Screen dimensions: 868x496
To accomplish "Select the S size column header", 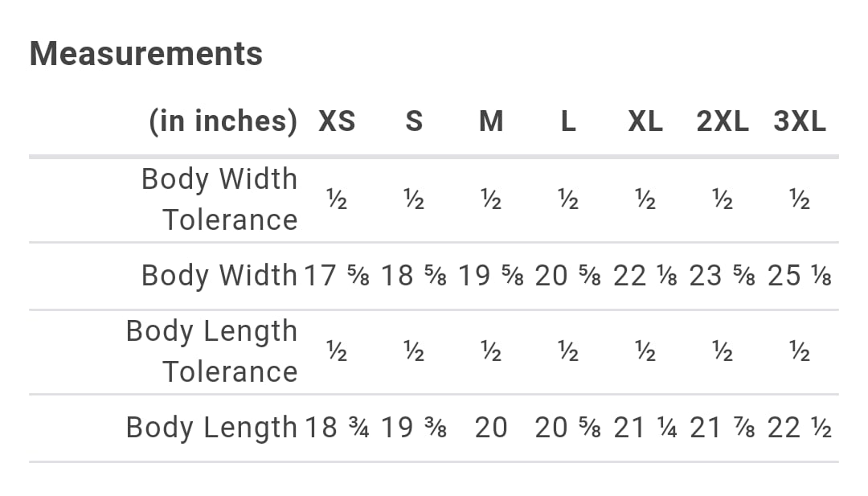I will [414, 121].
